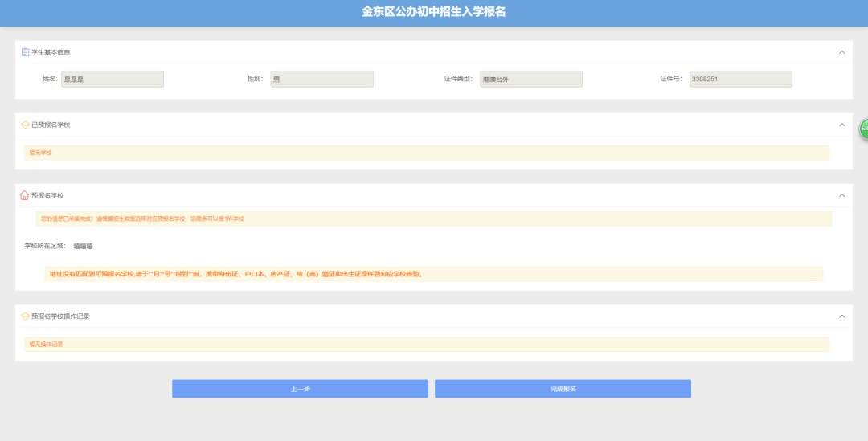Screen dimensions: 868x441
Task: Click the 暂无操作记录 notice bar
Action: click(426, 344)
